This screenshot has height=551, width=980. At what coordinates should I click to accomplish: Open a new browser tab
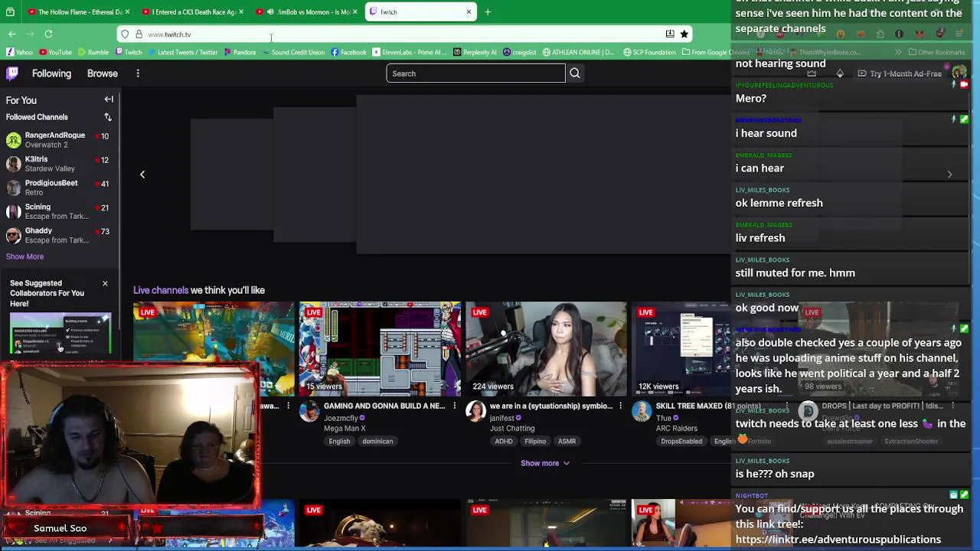[488, 11]
